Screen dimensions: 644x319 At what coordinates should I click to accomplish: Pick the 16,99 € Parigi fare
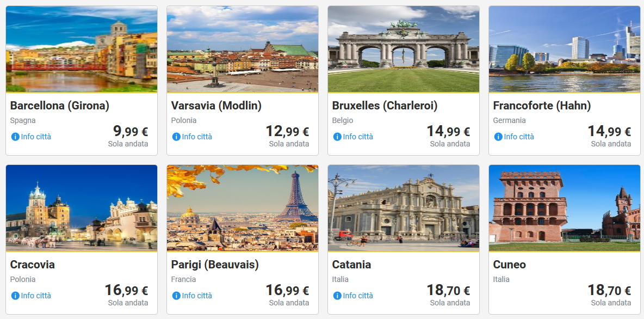point(287,291)
